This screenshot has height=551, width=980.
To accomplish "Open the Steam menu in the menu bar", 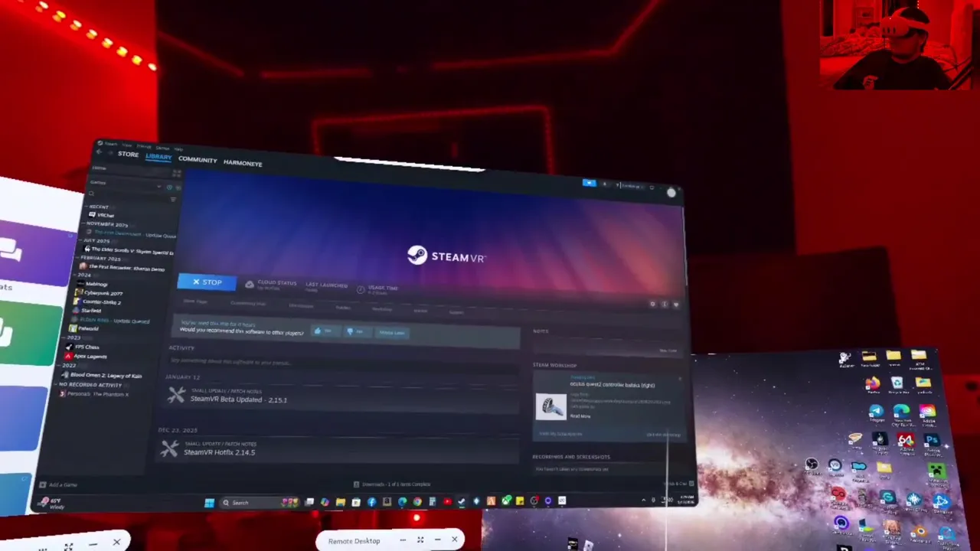I will point(111,143).
